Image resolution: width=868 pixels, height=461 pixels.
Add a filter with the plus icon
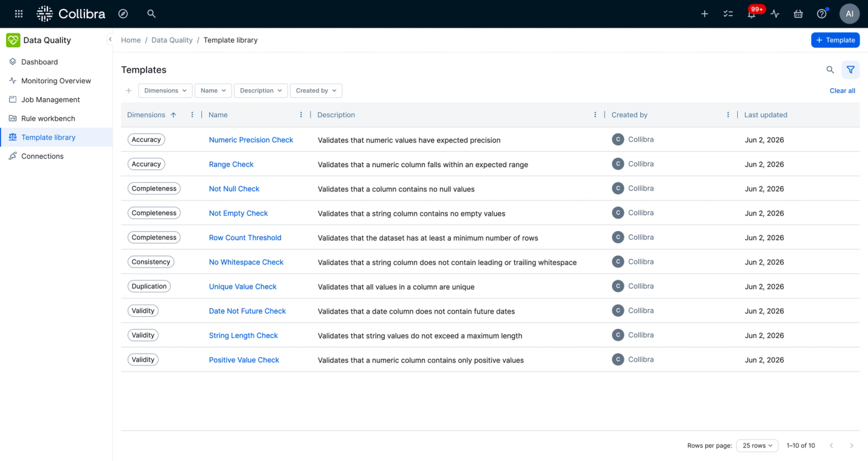(x=128, y=91)
